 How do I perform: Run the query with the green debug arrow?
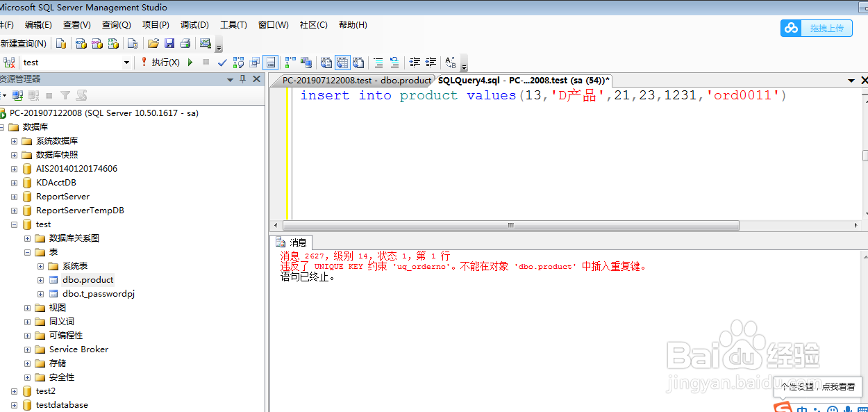pos(190,63)
